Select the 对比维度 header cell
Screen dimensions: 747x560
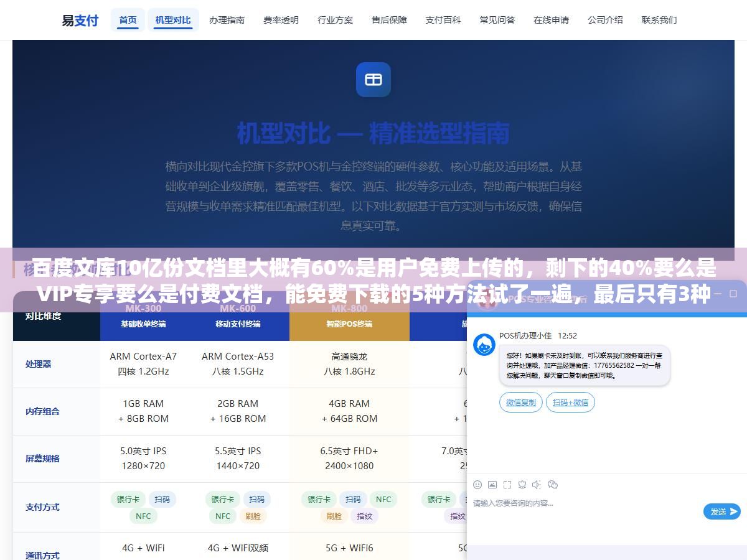[57, 316]
